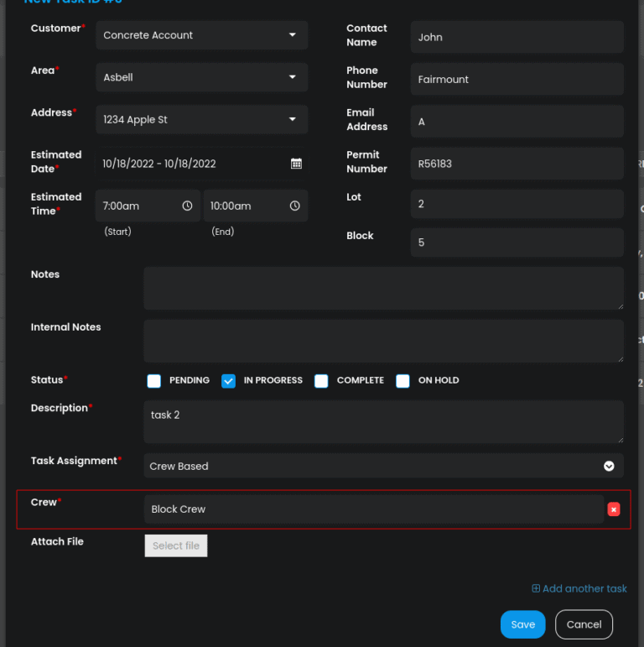The width and height of the screenshot is (644, 647).
Task: Open the Address dropdown showing 1234 Apple St
Action: (202, 119)
